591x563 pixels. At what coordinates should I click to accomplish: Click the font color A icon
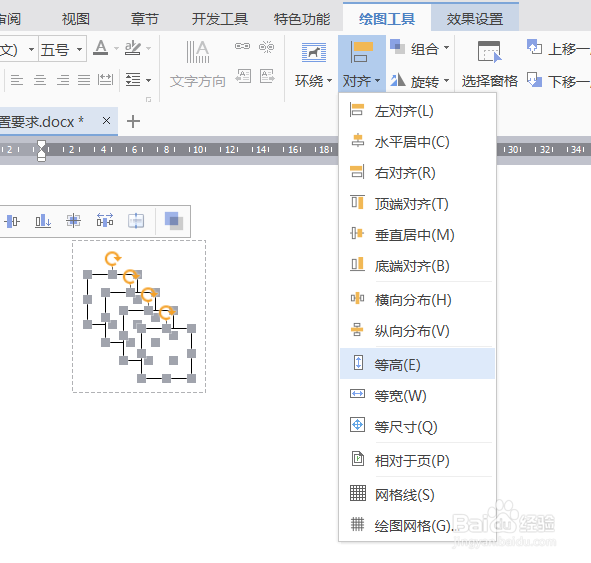click(100, 48)
